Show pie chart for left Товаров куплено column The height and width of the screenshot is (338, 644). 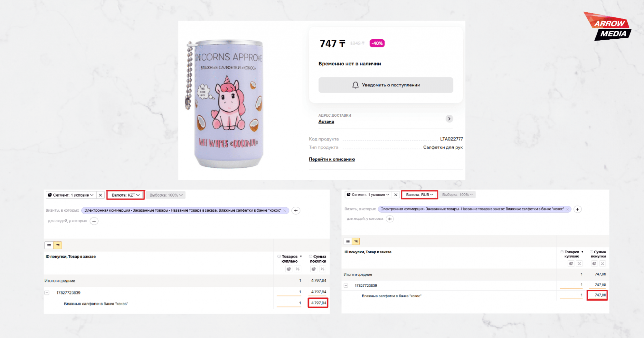point(289,269)
